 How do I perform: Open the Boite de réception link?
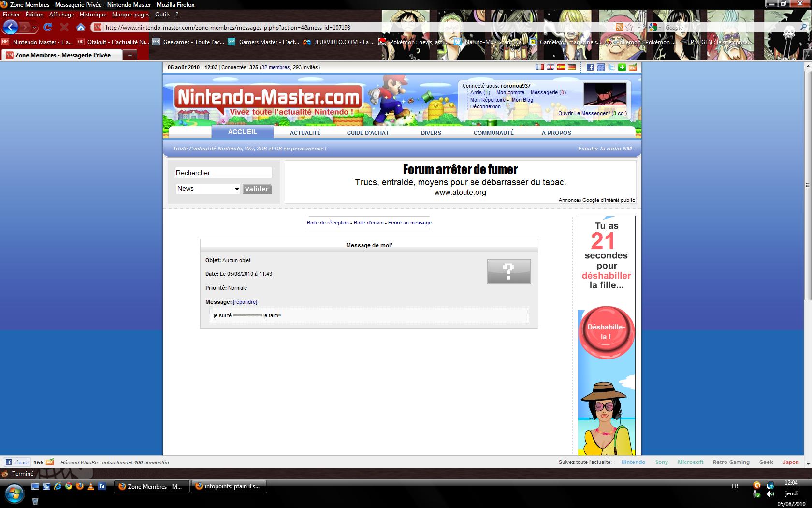pyautogui.click(x=328, y=223)
